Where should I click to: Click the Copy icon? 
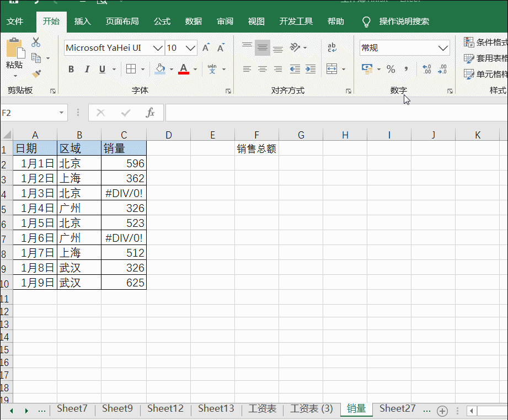pos(36,58)
